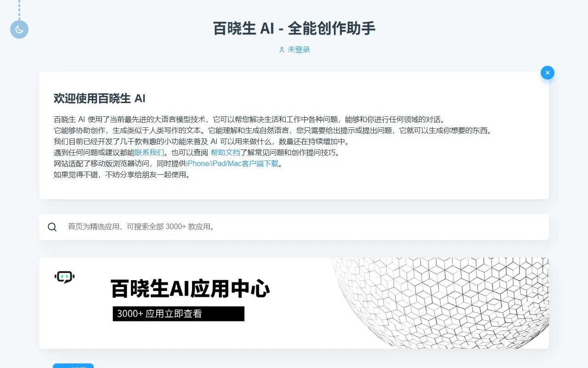Click the 欢迎使用百晓生 AI heading
The height and width of the screenshot is (368, 588).
pos(99,98)
